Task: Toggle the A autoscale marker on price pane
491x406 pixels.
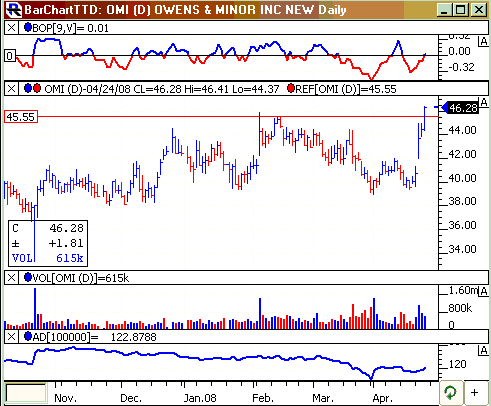Action: pyautogui.click(x=483, y=102)
